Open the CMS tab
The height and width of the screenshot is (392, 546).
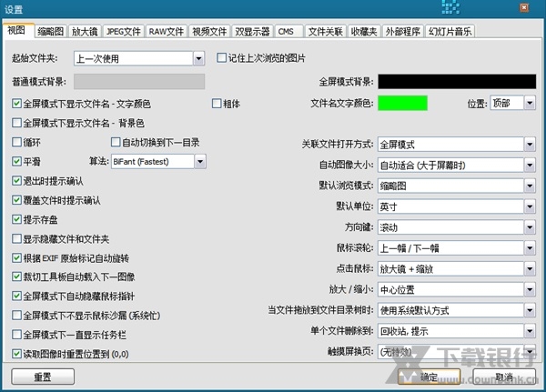pyautogui.click(x=288, y=32)
